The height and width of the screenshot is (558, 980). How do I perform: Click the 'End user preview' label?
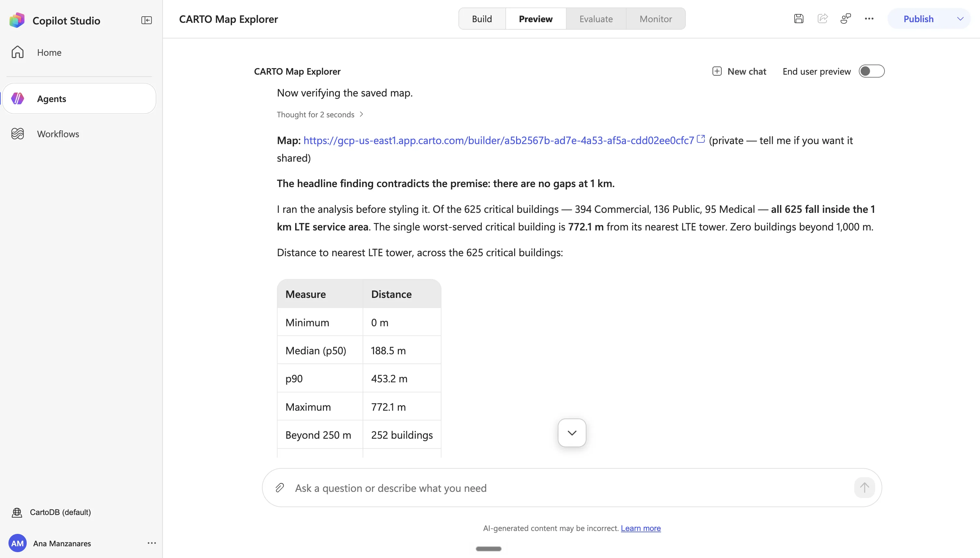816,71
